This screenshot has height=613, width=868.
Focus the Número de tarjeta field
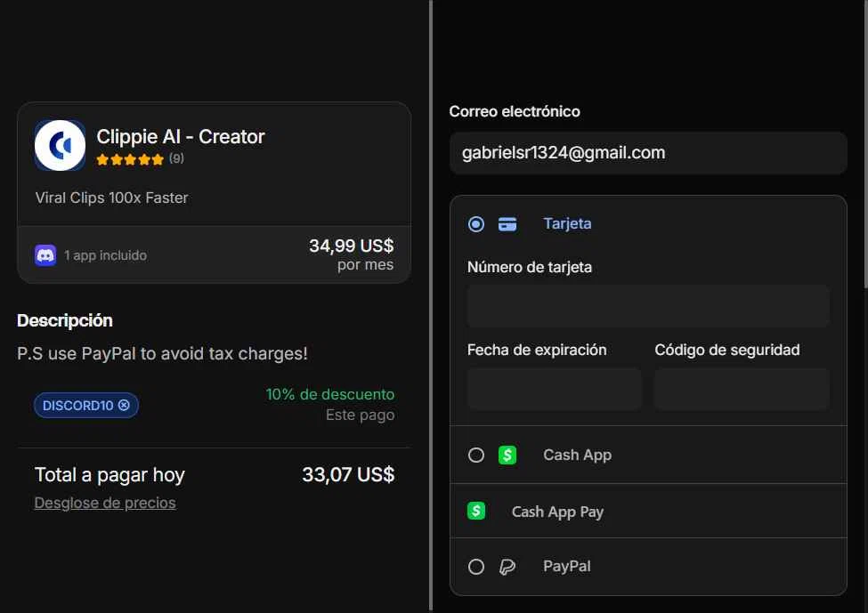pyautogui.click(x=648, y=306)
